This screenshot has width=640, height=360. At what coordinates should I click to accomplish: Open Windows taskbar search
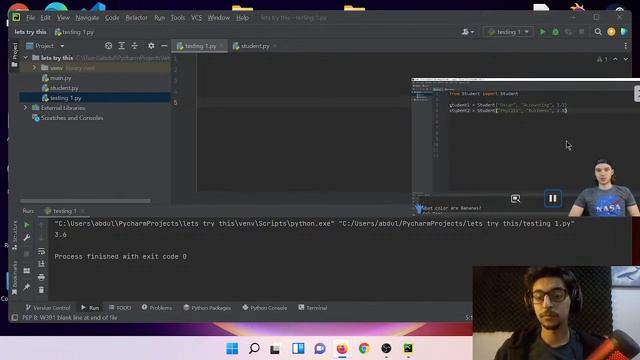[x=254, y=349]
